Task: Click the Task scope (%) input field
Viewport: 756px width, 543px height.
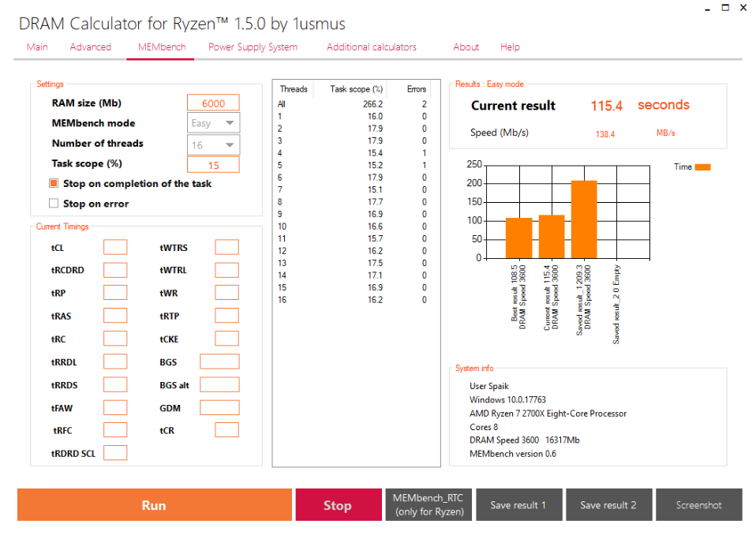Action: [x=213, y=166]
